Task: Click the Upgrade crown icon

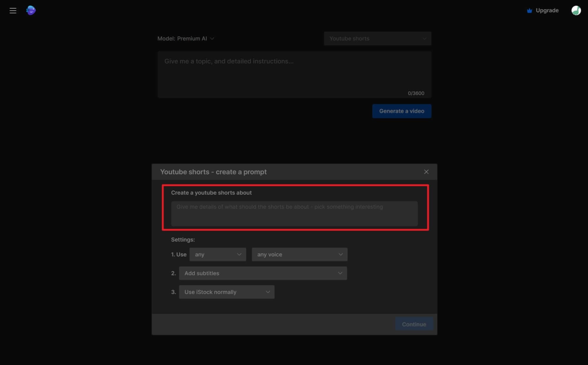Action: click(529, 10)
